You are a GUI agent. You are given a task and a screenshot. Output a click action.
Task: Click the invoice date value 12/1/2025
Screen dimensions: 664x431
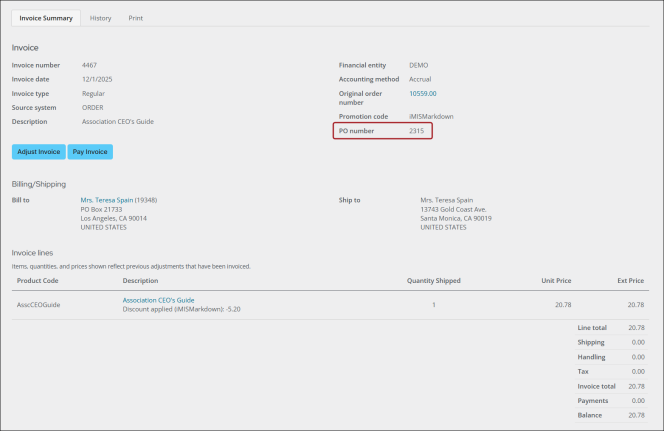(x=96, y=79)
